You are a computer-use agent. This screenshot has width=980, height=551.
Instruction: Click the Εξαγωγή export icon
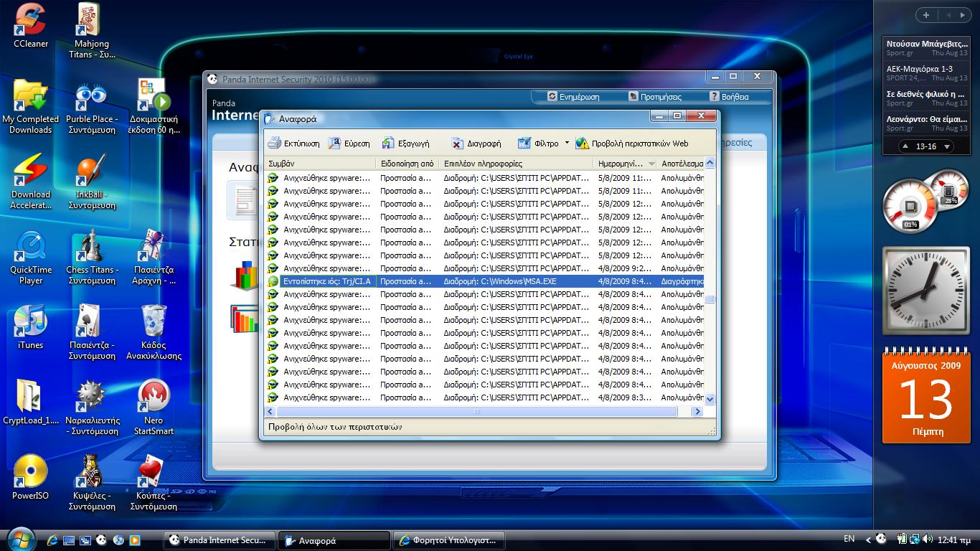coord(388,143)
